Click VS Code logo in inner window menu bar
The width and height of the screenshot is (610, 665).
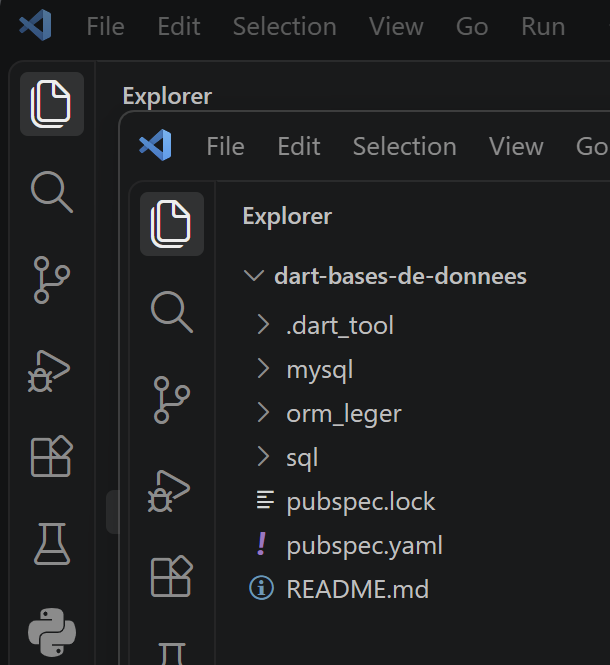click(156, 145)
